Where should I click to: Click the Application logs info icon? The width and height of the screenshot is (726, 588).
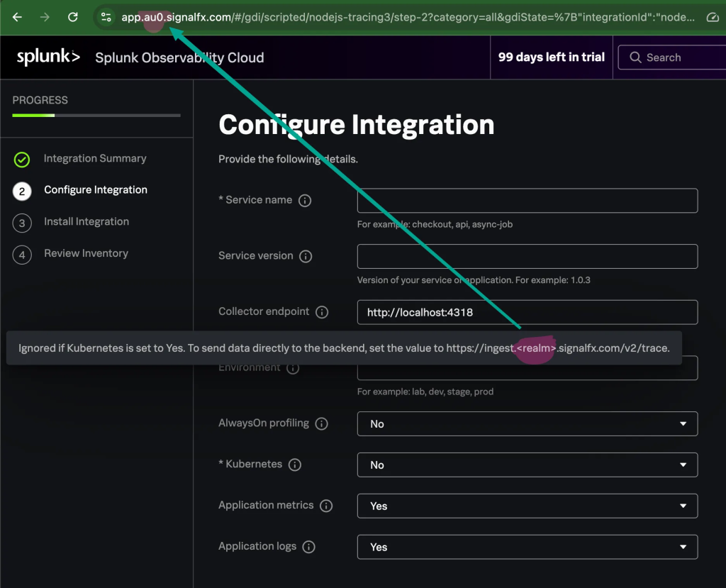pos(309,547)
